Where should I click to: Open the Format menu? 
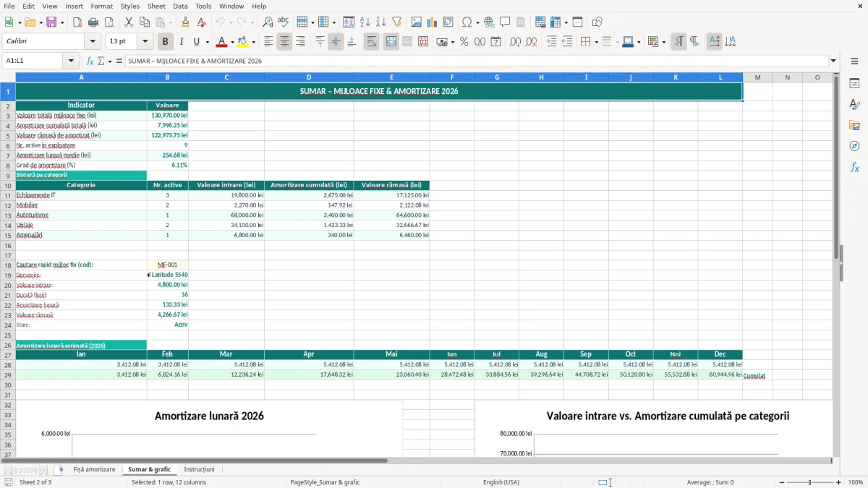pos(101,6)
